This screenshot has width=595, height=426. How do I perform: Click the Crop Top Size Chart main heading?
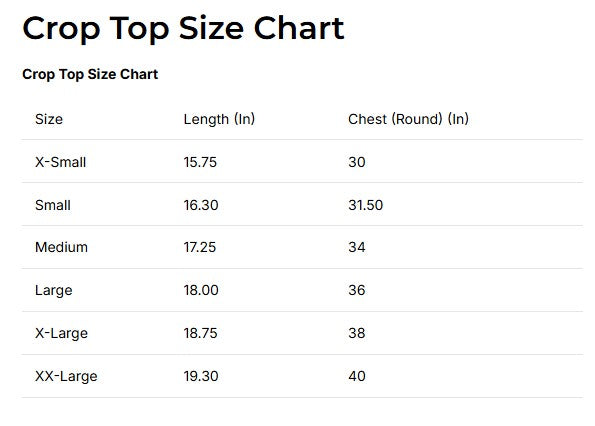(183, 29)
